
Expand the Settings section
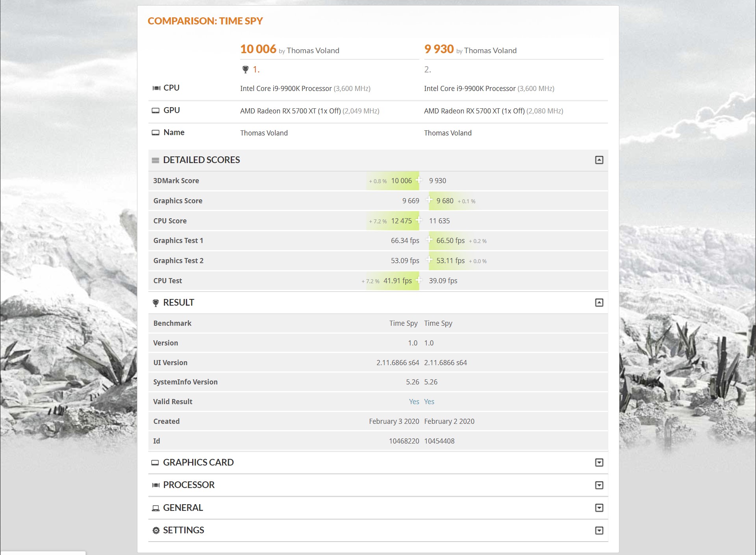(x=599, y=530)
